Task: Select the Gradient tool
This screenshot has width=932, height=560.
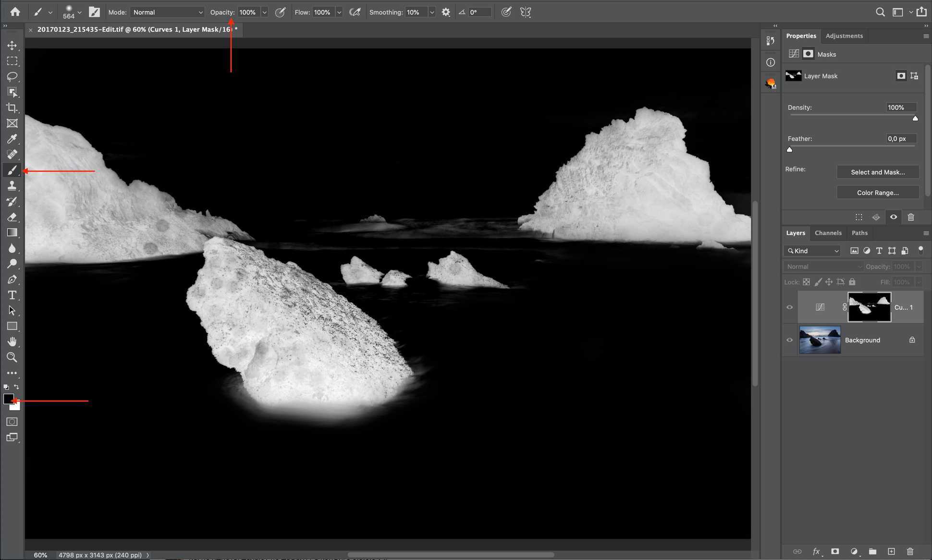Action: pos(12,232)
